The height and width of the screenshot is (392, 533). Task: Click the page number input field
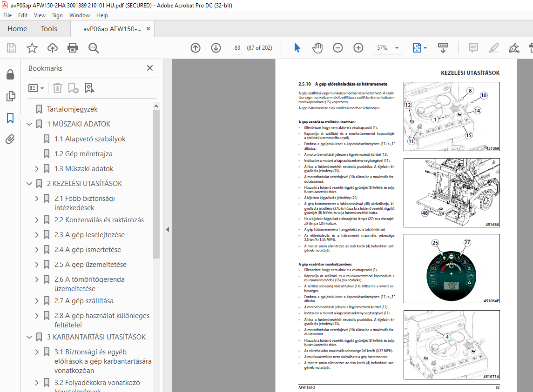point(237,48)
